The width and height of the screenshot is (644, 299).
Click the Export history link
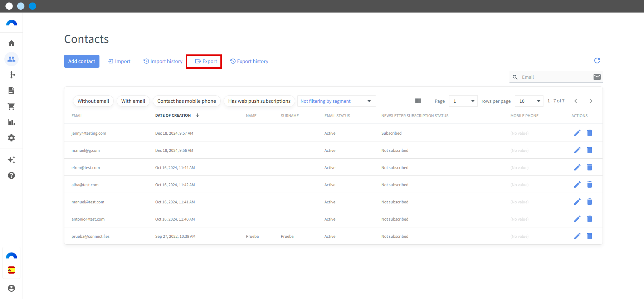[249, 61]
